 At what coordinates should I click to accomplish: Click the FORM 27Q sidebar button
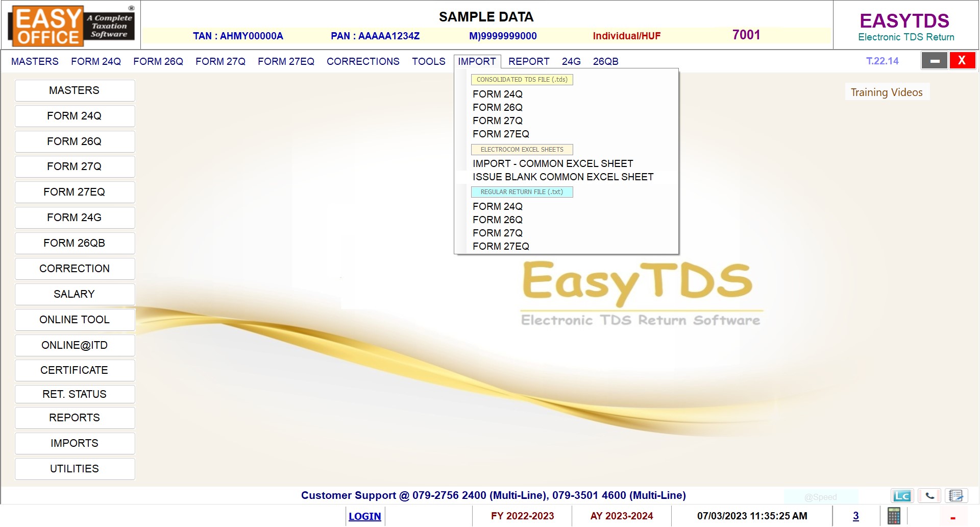click(75, 166)
